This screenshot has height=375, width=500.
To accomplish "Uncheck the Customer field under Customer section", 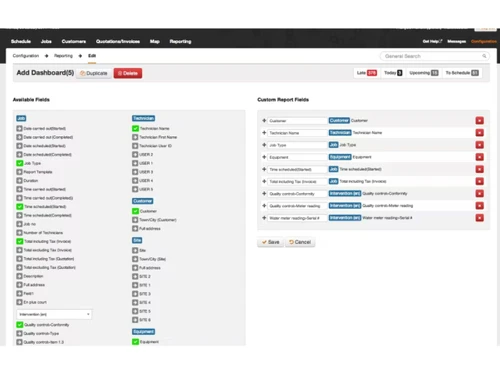I will tap(135, 211).
